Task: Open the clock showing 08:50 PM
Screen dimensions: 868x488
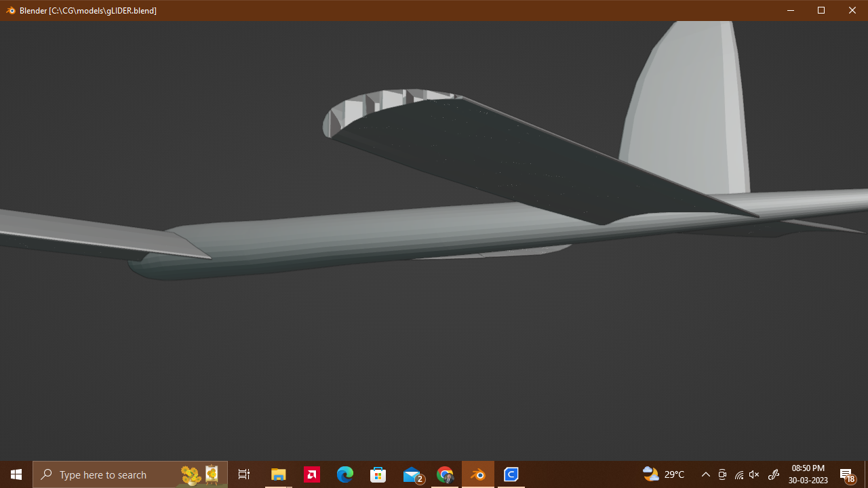Action: click(808, 474)
